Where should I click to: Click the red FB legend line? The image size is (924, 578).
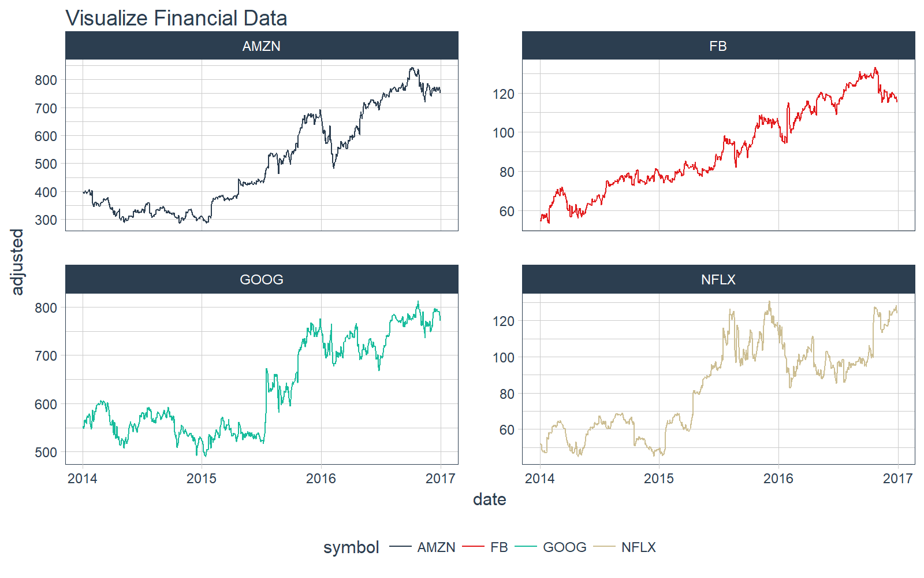tap(473, 547)
